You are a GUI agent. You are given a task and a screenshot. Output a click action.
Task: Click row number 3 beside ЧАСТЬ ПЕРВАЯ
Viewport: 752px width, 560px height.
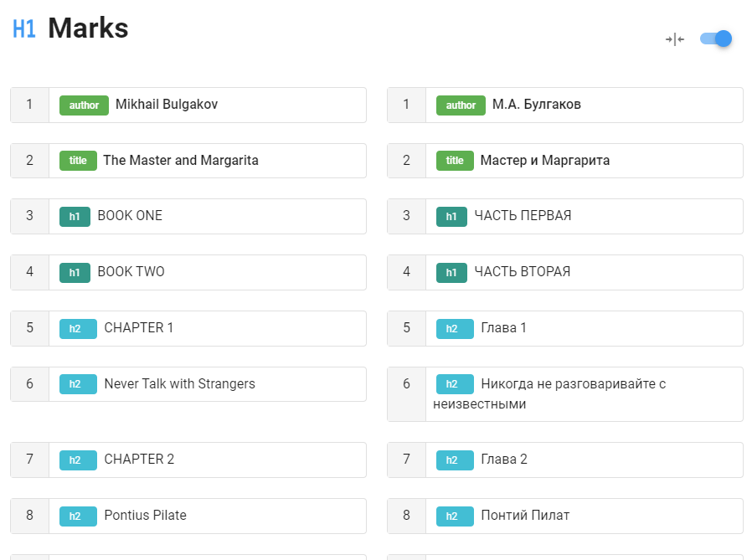pos(406,216)
